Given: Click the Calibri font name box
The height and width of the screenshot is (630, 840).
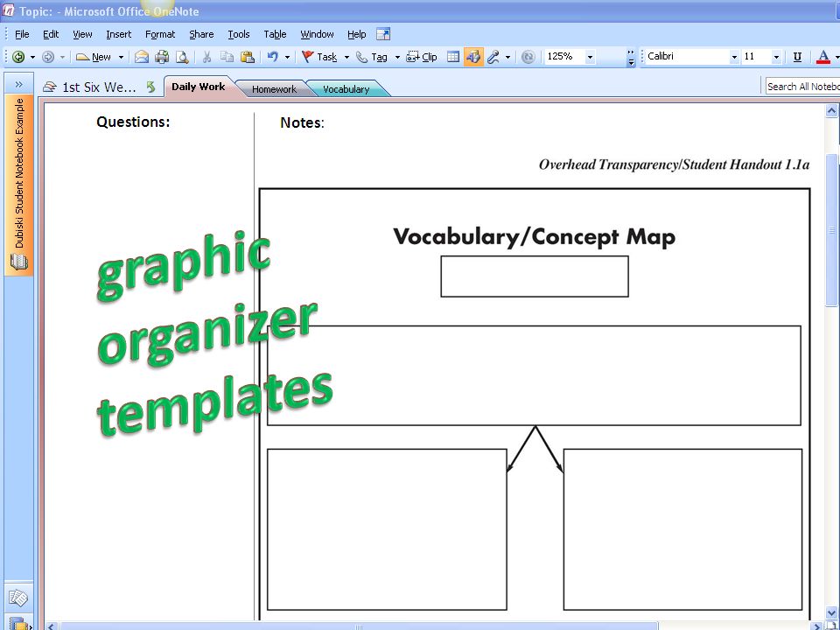Looking at the screenshot, I should 688,56.
